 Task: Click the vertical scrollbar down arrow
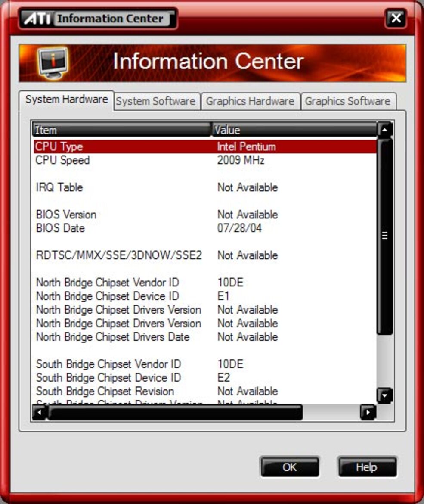point(385,395)
